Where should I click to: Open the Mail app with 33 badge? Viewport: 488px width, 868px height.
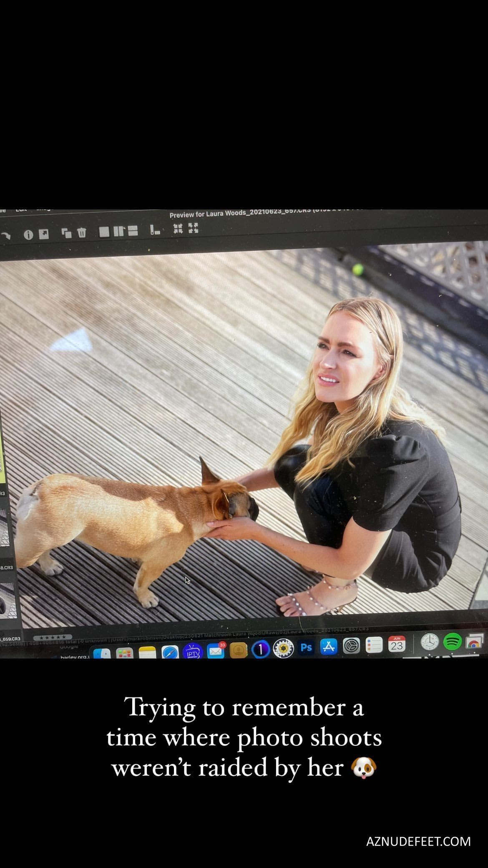(215, 650)
